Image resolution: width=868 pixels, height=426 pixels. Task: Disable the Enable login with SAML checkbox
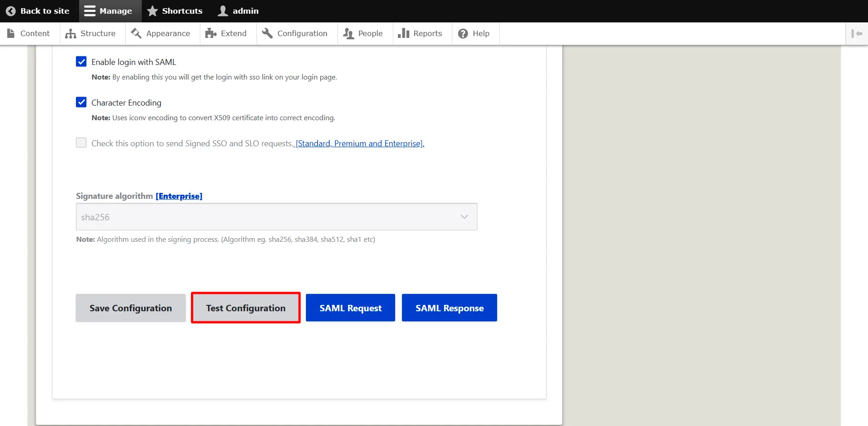point(81,62)
